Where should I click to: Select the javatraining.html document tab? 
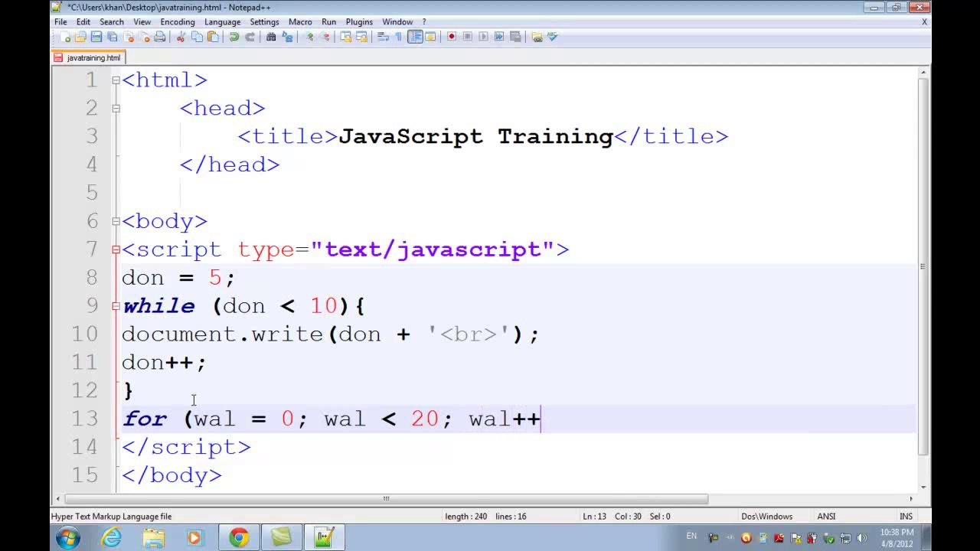tap(87, 57)
